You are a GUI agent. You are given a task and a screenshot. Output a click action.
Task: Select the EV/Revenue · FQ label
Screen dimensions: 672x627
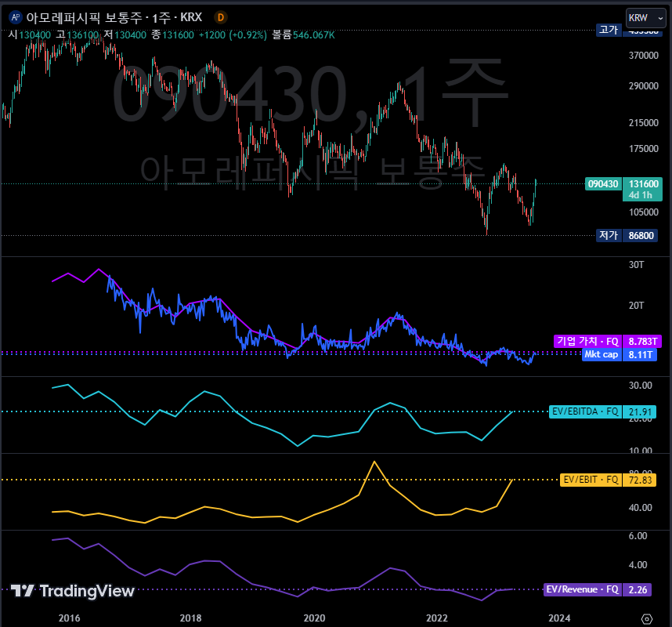(582, 589)
